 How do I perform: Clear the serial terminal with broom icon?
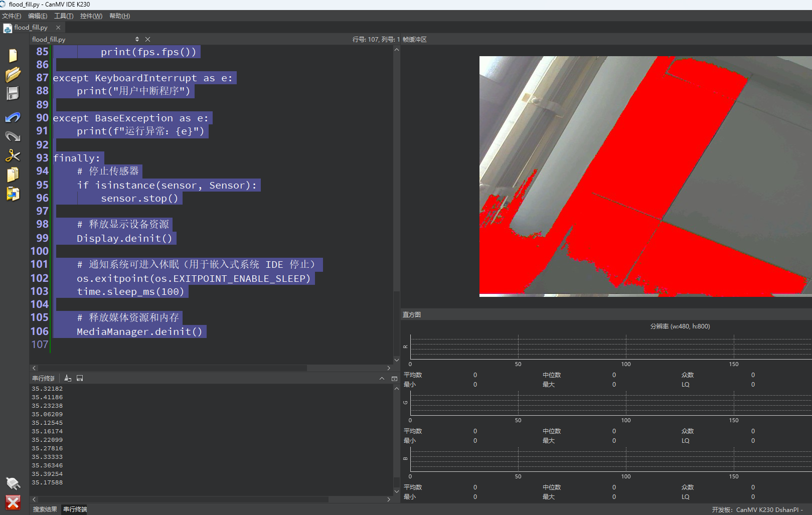click(68, 378)
